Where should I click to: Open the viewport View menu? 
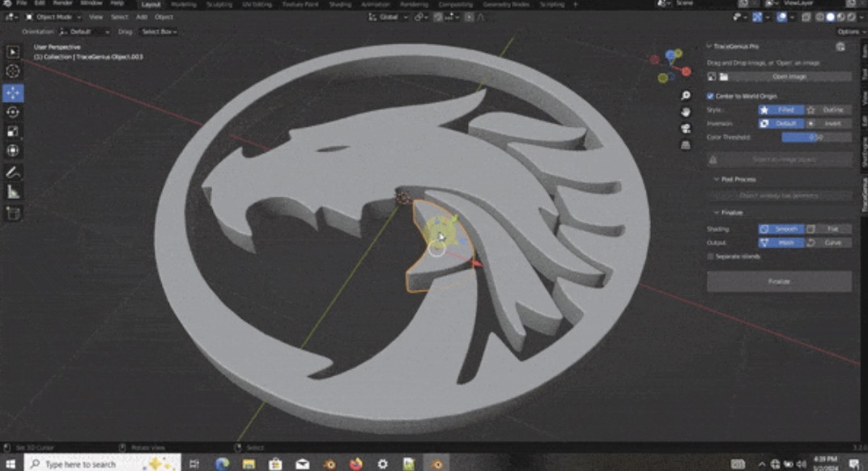(96, 17)
